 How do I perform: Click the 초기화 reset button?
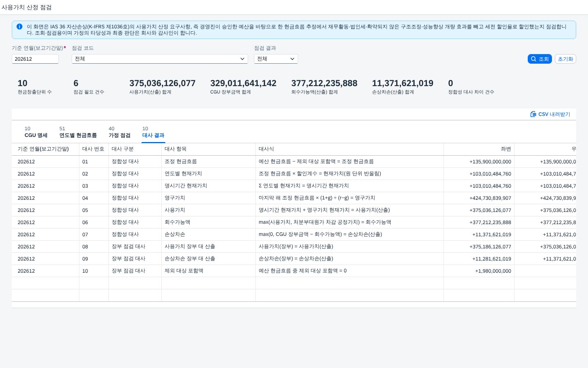(565, 59)
